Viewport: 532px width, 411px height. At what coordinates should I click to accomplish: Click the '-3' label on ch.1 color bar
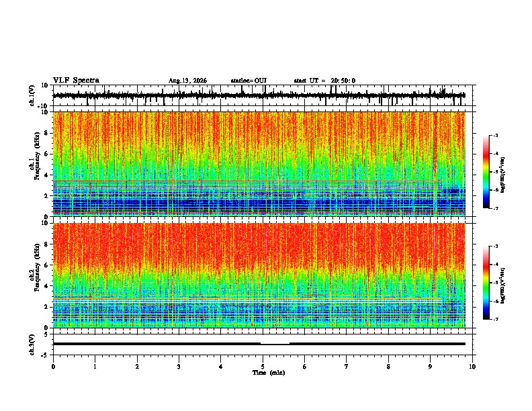click(496, 136)
